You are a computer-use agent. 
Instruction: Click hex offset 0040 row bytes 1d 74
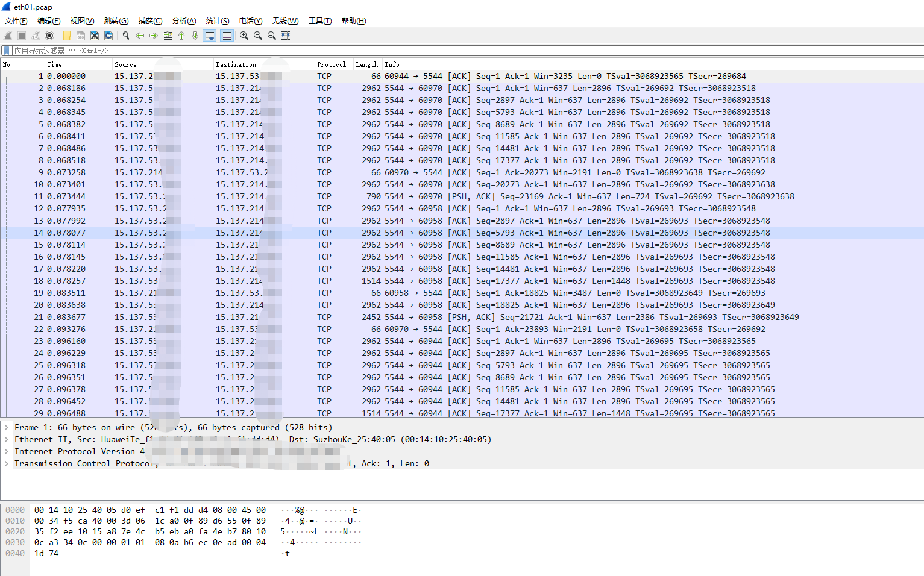(x=46, y=553)
